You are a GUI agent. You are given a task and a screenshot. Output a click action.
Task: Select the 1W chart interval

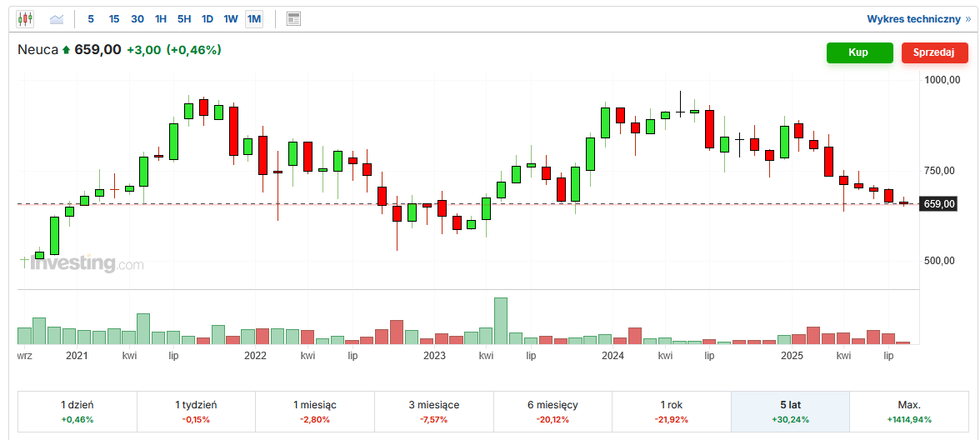pos(231,18)
